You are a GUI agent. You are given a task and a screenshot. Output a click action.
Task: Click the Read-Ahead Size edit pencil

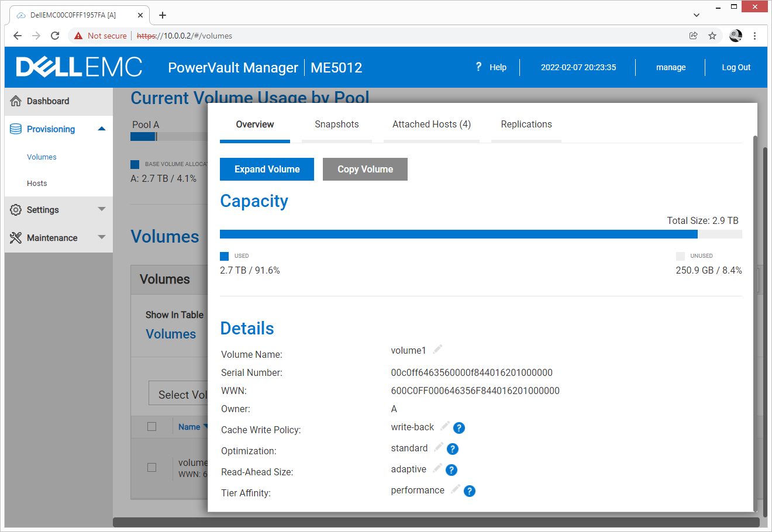(x=437, y=468)
